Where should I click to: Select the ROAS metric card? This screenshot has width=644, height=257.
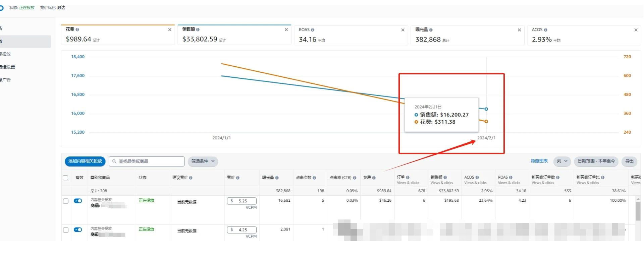pyautogui.click(x=351, y=35)
